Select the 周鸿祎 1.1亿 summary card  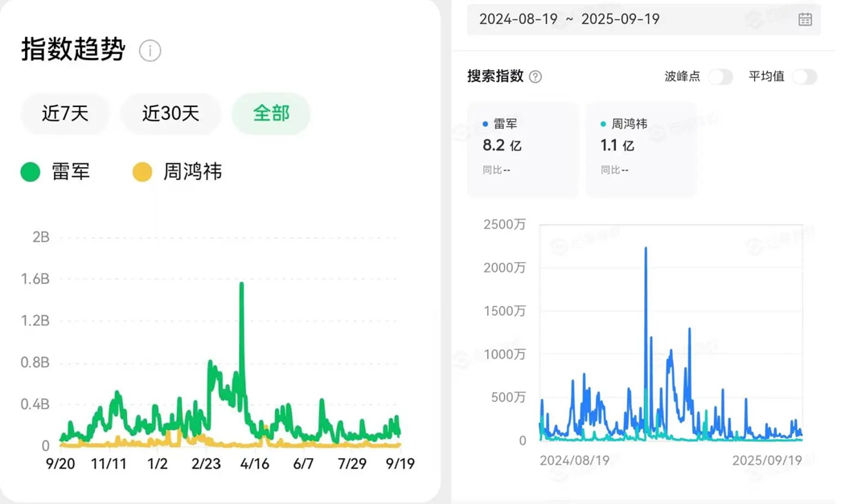click(640, 149)
